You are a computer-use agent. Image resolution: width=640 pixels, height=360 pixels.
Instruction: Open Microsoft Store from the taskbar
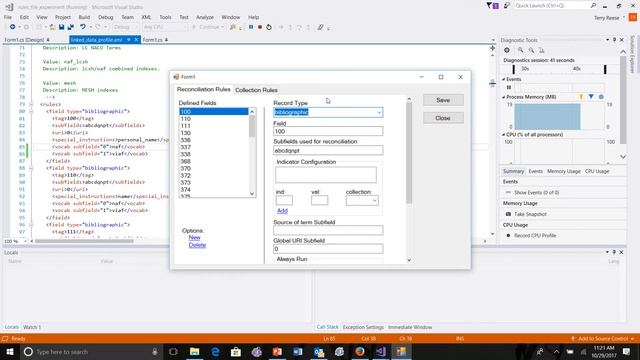point(236,351)
